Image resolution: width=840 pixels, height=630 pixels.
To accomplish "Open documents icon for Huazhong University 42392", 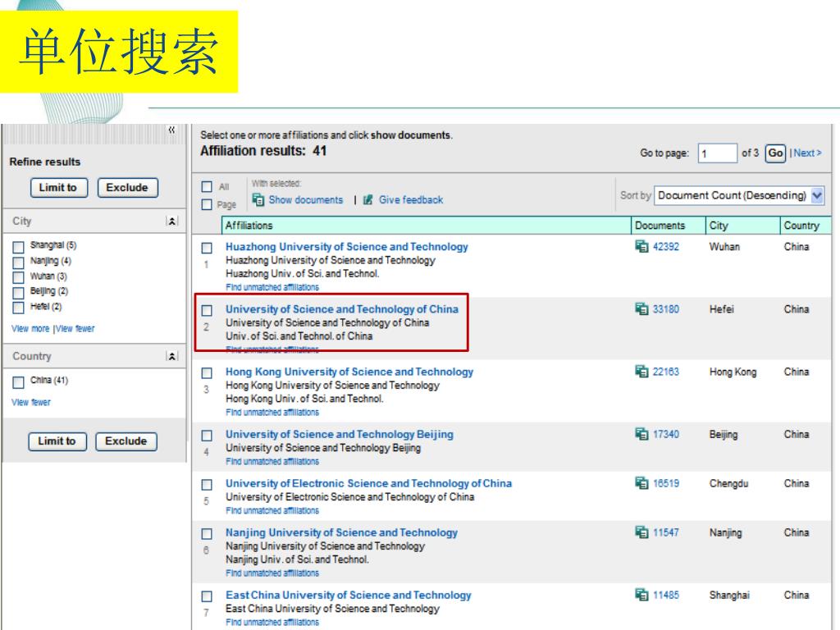I will pos(641,246).
